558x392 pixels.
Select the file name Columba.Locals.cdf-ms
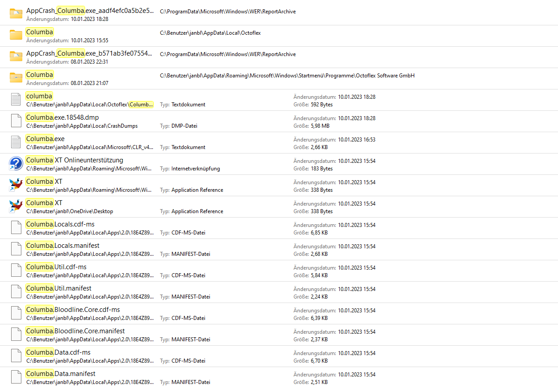coord(60,224)
